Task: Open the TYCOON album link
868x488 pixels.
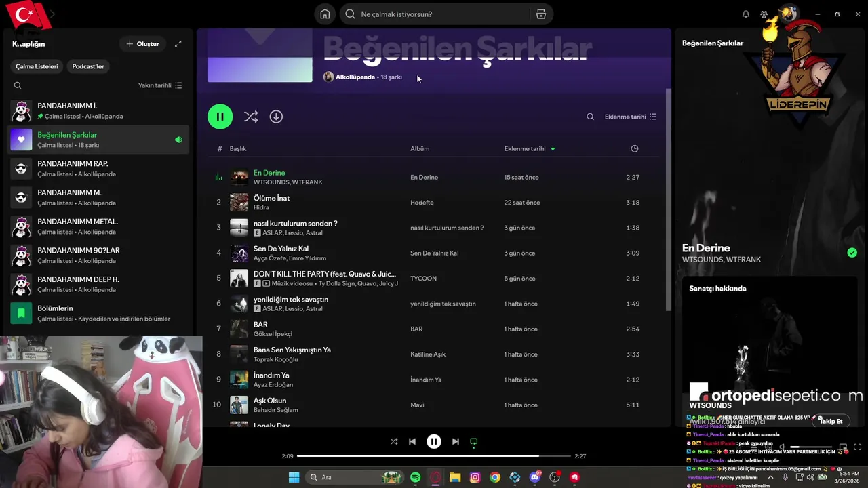Action: 423,279
